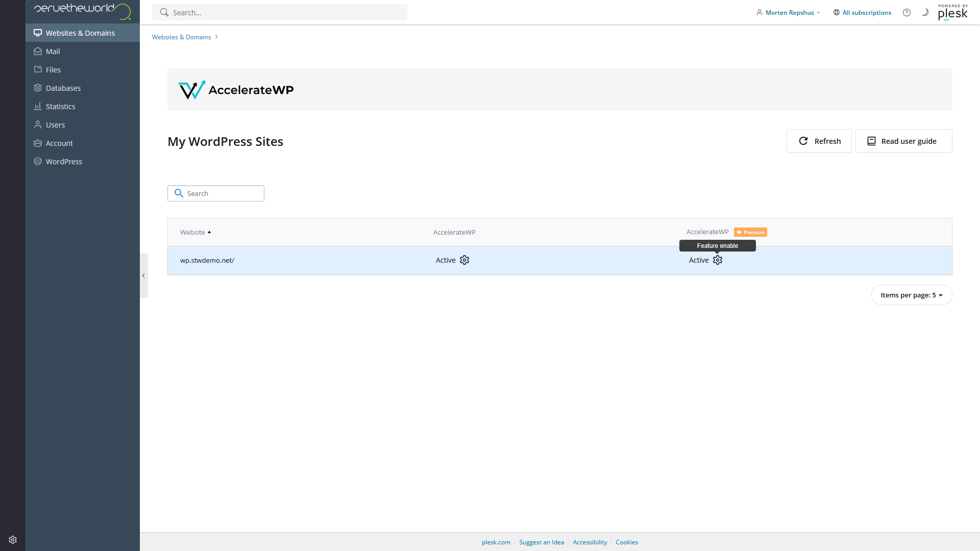Click the magnifier icon in top search

point(164,12)
